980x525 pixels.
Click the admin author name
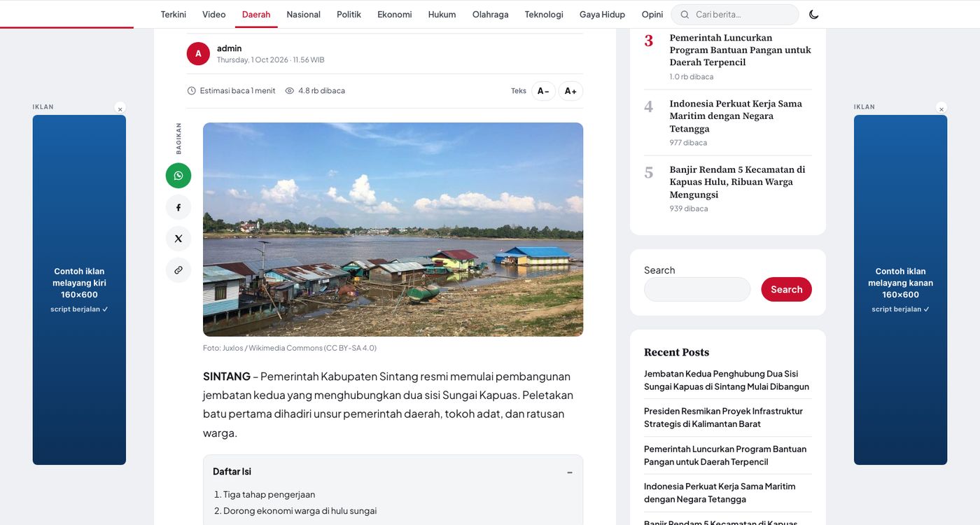click(229, 48)
